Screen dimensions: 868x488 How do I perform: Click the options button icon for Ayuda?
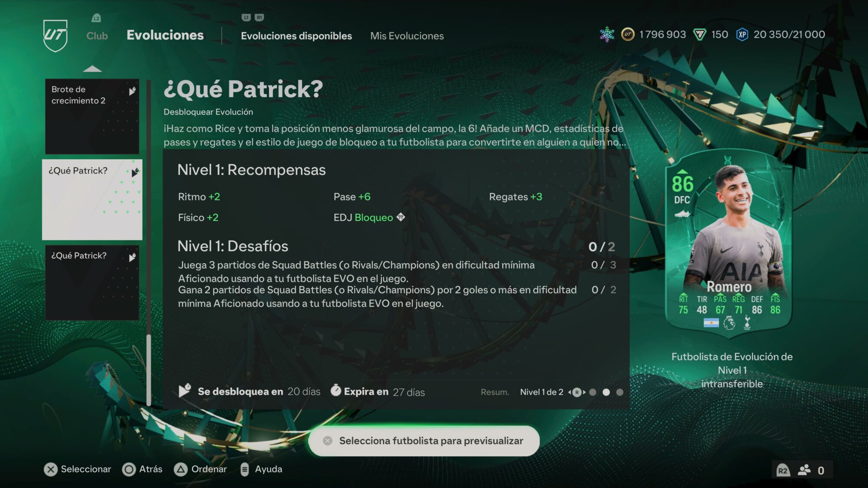[244, 469]
